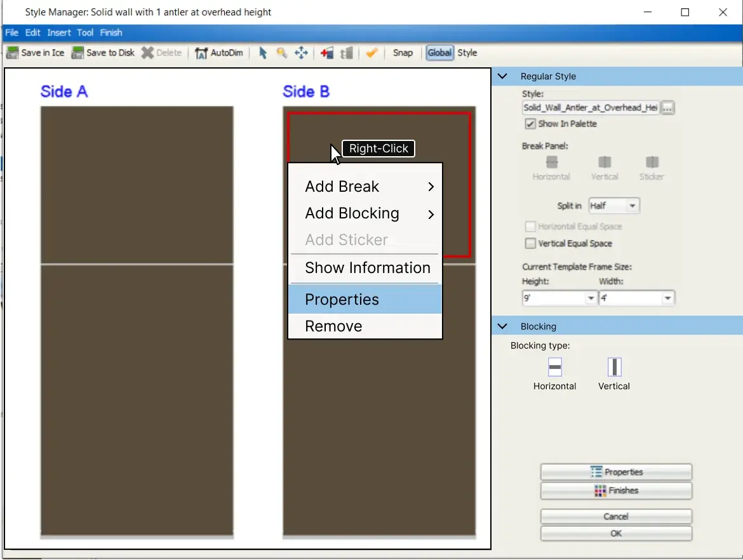Viewport: 743px width, 560px height.
Task: Expand the Add Break submenu
Action: click(365, 187)
